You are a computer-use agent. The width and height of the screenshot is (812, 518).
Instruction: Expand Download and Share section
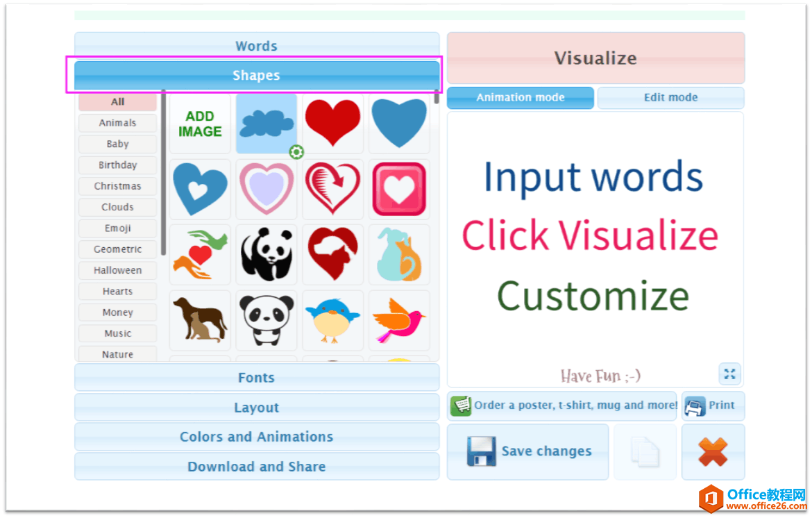pos(257,467)
